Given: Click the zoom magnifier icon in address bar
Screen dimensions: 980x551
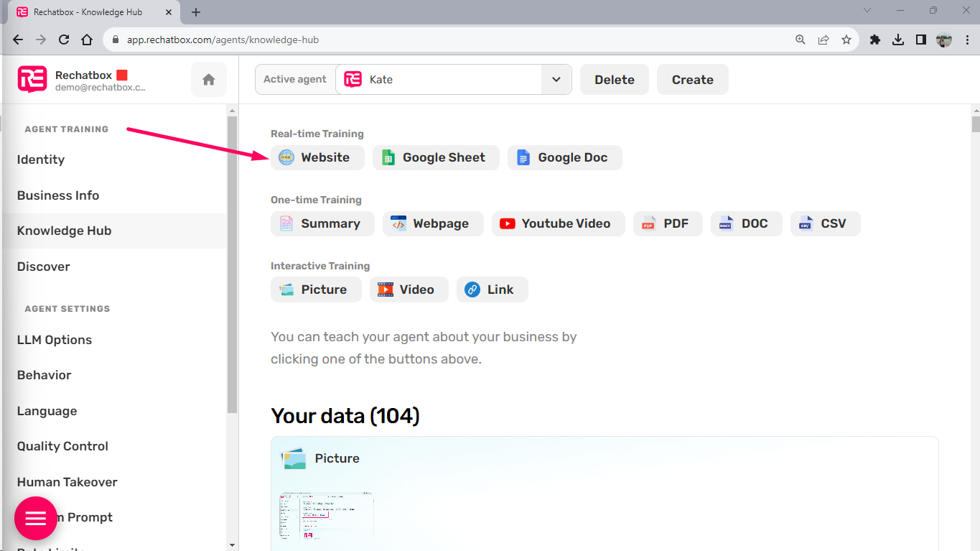Looking at the screenshot, I should pyautogui.click(x=801, y=40).
